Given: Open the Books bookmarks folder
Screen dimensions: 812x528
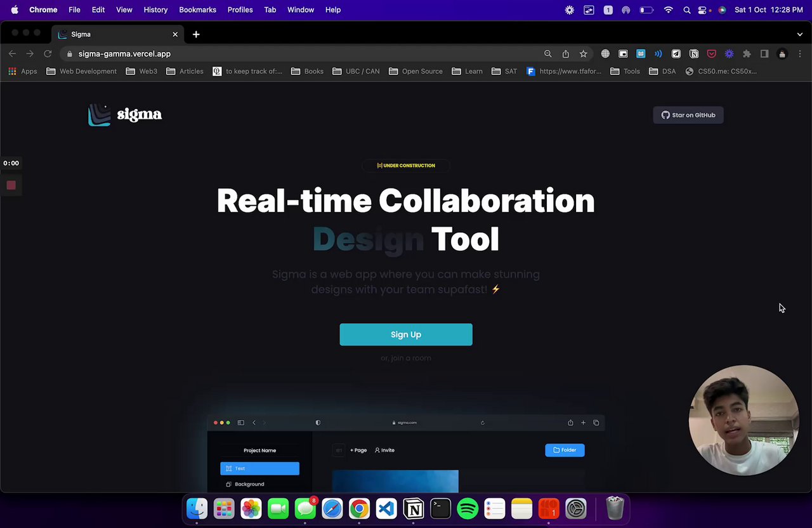Looking at the screenshot, I should 307,71.
